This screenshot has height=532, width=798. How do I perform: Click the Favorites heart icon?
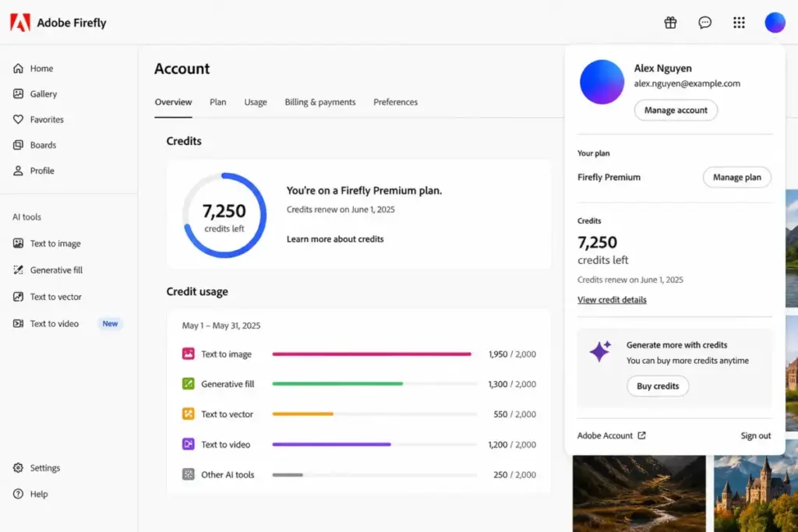[19, 119]
